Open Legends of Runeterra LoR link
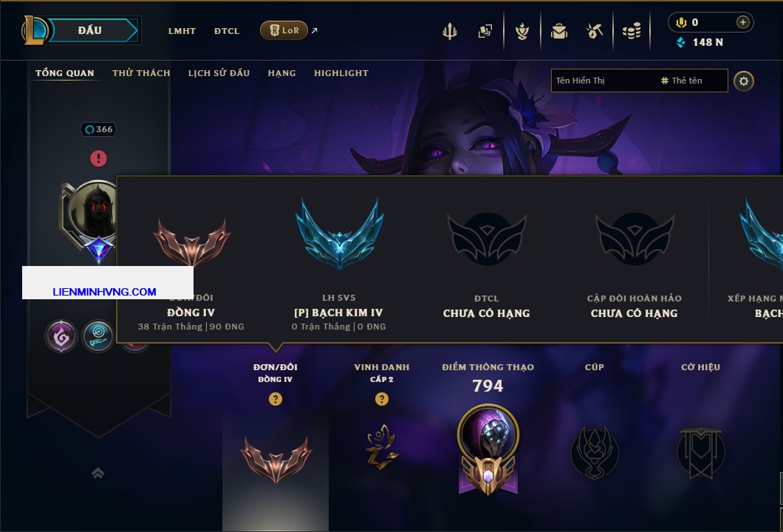This screenshot has width=783, height=532. click(x=284, y=30)
